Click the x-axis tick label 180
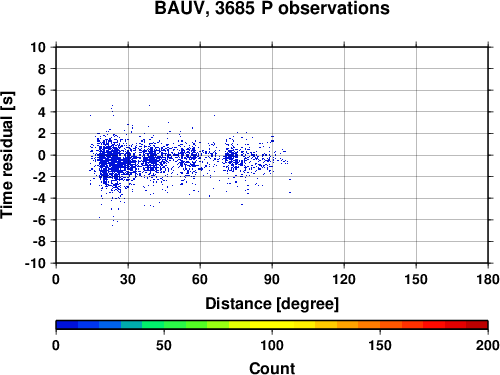Image resolution: width=500 pixels, height=375 pixels. coord(488,279)
